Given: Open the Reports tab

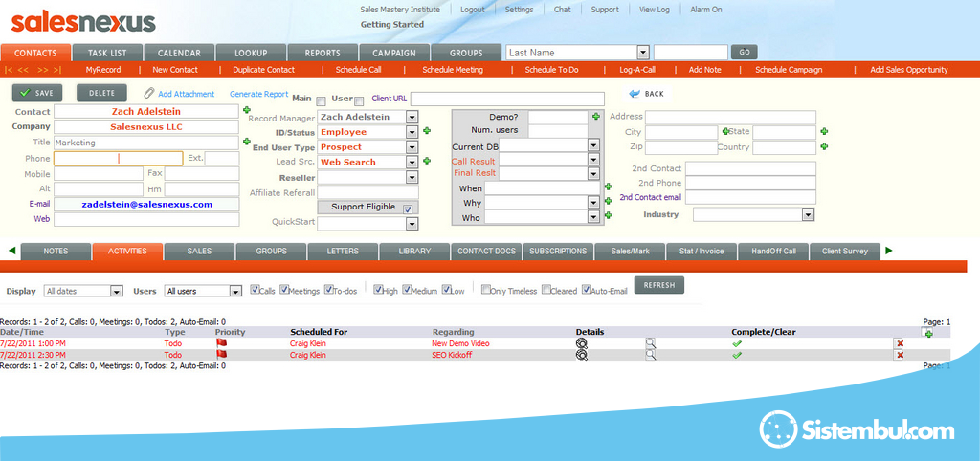Looking at the screenshot, I should coord(323,54).
